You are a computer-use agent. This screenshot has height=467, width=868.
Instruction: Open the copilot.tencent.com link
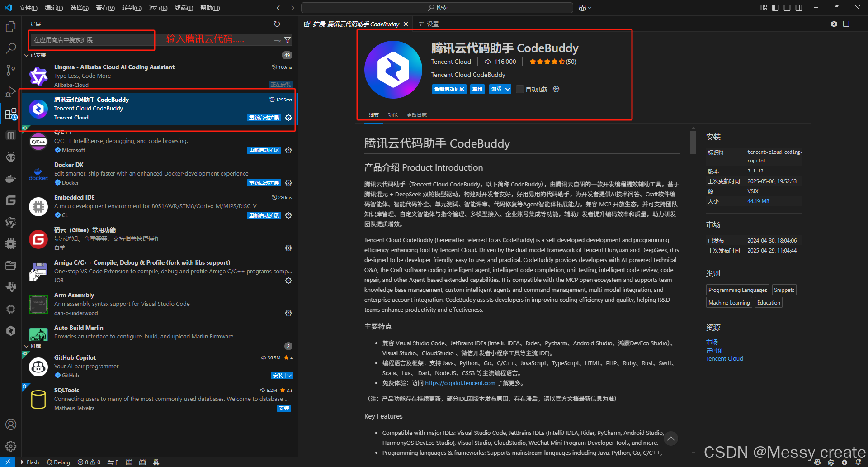460,383
